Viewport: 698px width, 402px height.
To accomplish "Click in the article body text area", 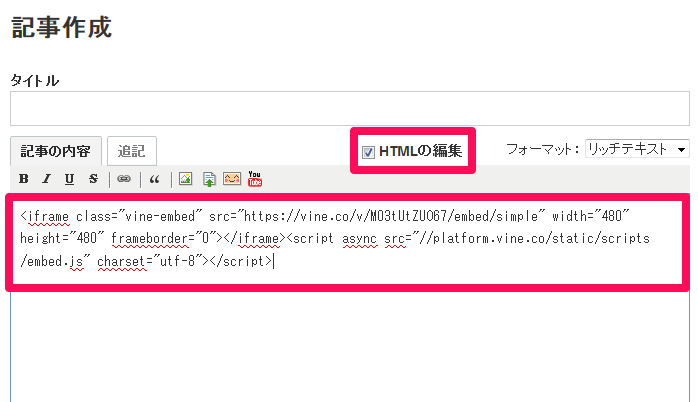I will click(350, 298).
